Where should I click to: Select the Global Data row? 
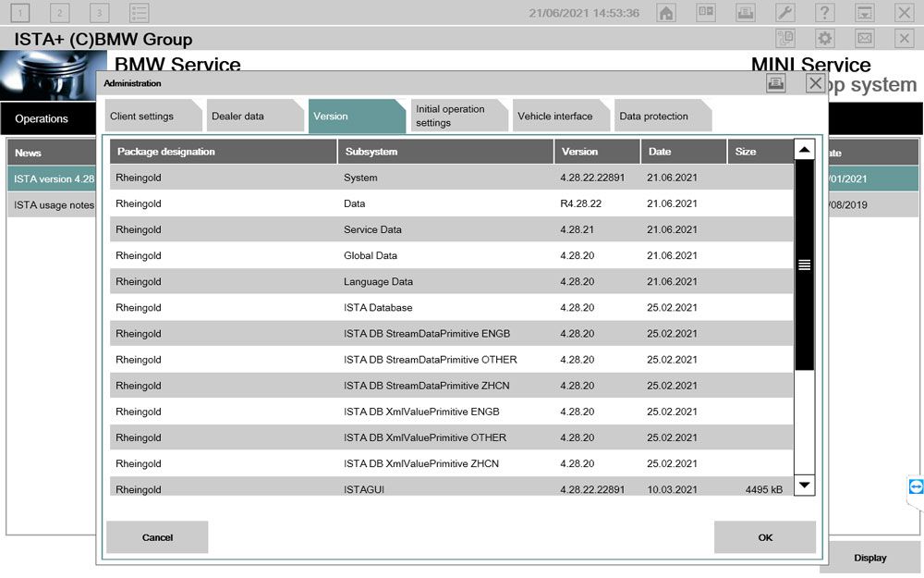click(452, 255)
